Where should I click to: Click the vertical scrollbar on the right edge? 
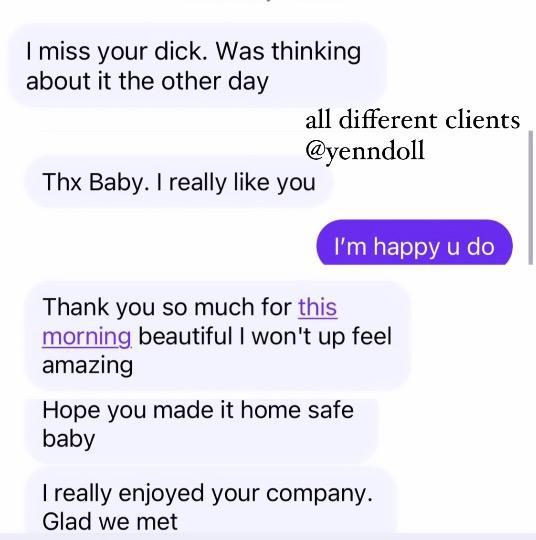531,197
